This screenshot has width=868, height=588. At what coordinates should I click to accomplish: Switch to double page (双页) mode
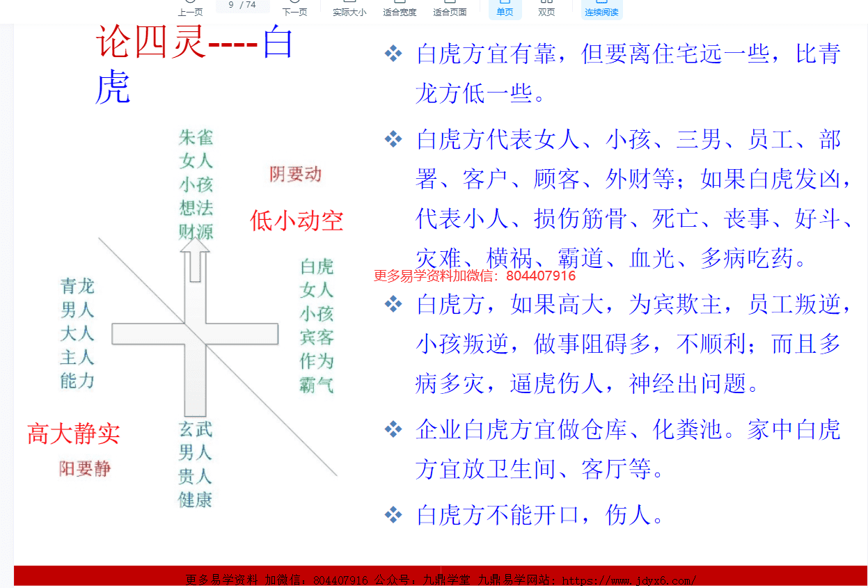click(x=546, y=8)
